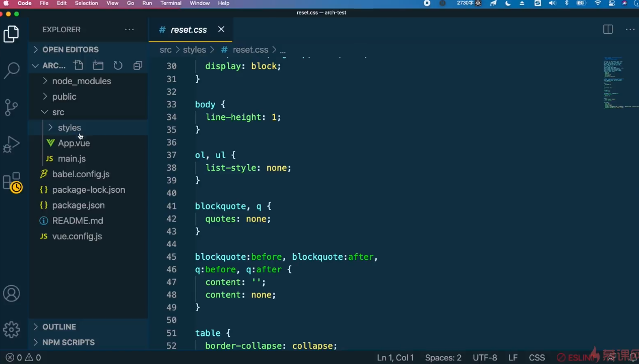This screenshot has width=639, height=364.
Task: Click the eject icon in menu bar
Action: pyautogui.click(x=523, y=3)
